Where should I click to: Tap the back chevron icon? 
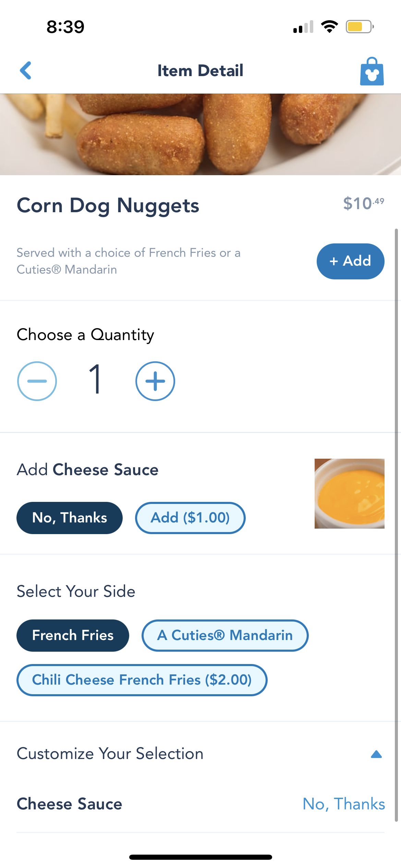[x=26, y=71]
